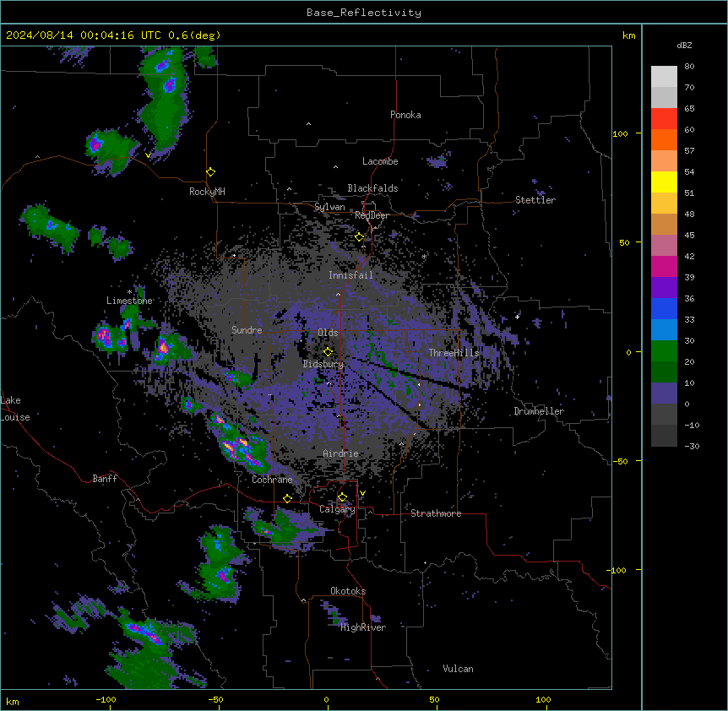Click the Vulcan city label
728x711 pixels.
(x=459, y=669)
